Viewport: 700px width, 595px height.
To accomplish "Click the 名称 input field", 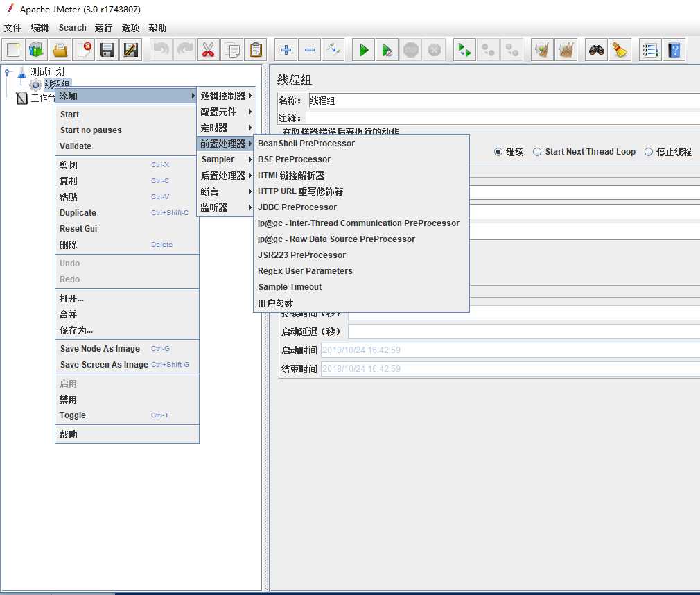I will pyautogui.click(x=504, y=101).
